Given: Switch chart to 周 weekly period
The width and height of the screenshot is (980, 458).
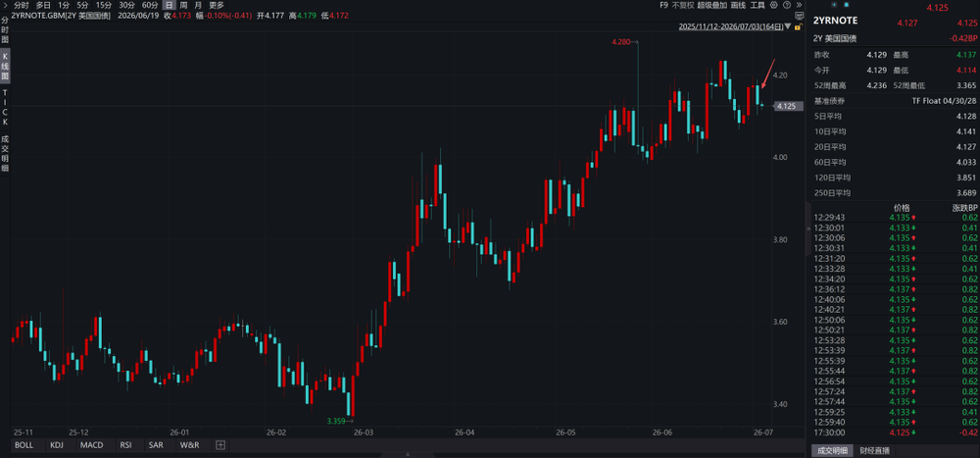Looking at the screenshot, I should pos(182,4).
